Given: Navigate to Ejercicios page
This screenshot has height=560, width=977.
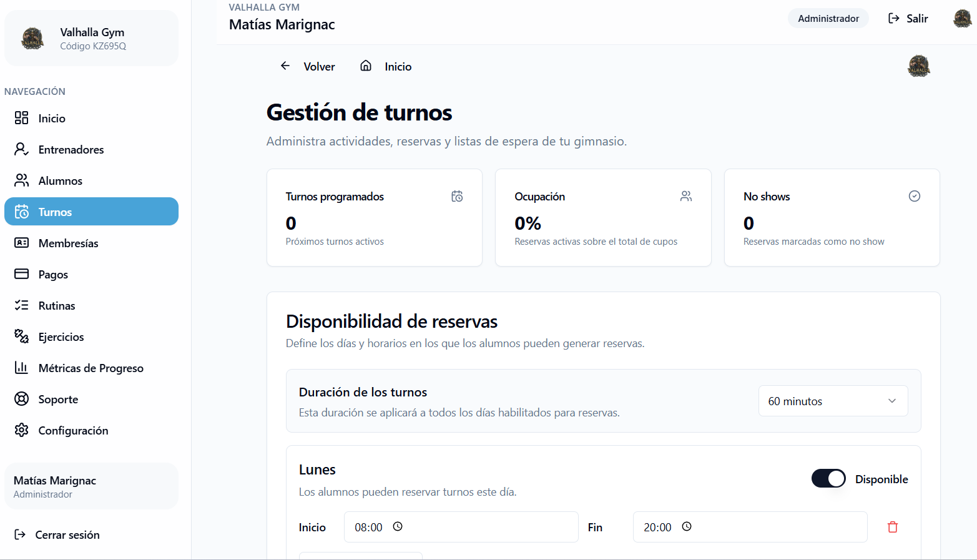Looking at the screenshot, I should (x=61, y=337).
